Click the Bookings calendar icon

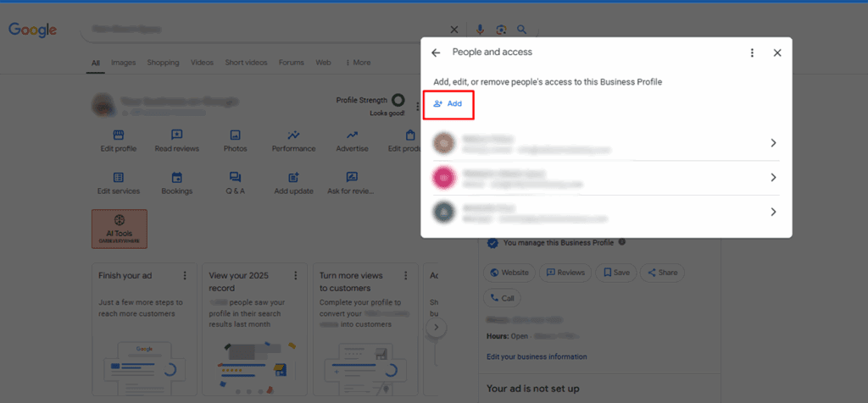click(176, 178)
